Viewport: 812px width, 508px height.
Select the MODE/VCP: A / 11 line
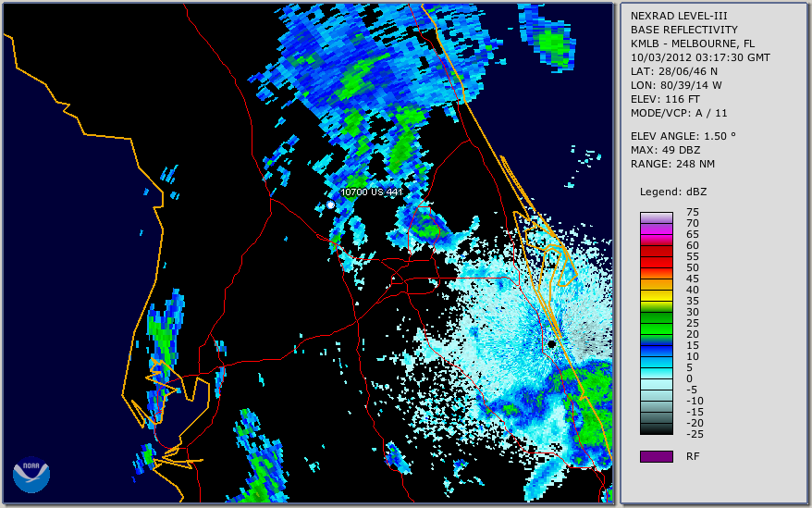(679, 113)
